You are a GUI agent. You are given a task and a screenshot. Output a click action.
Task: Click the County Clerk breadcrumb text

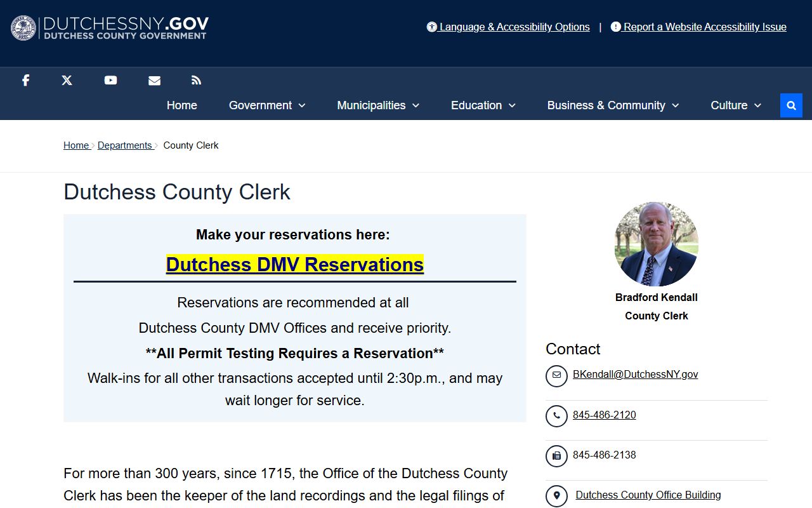point(191,145)
